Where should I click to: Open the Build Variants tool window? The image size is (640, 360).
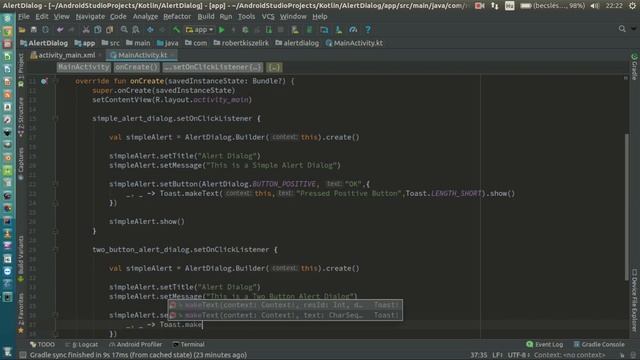point(21,258)
